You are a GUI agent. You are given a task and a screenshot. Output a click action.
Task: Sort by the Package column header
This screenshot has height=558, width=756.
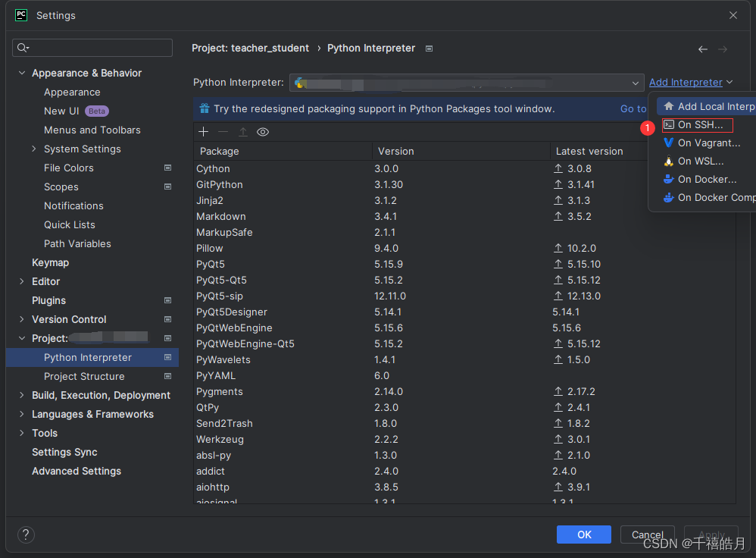pos(283,151)
